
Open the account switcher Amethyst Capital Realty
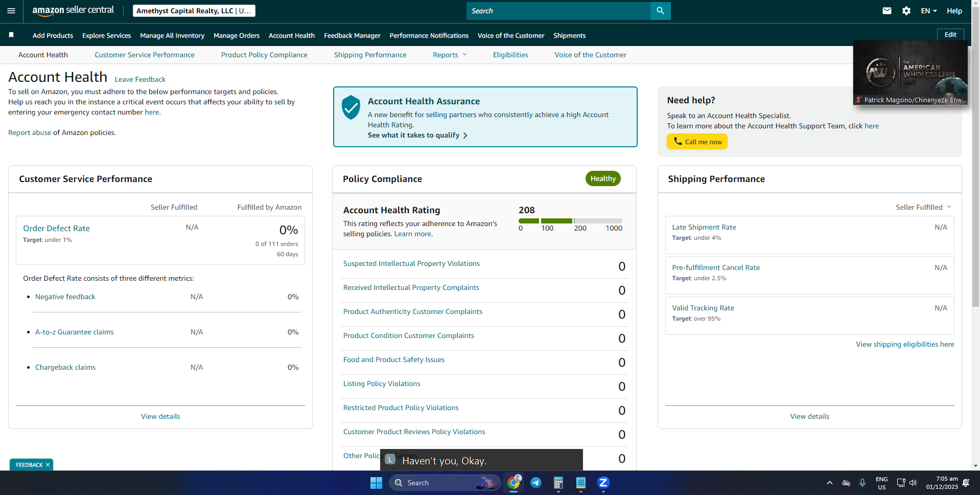tap(194, 11)
